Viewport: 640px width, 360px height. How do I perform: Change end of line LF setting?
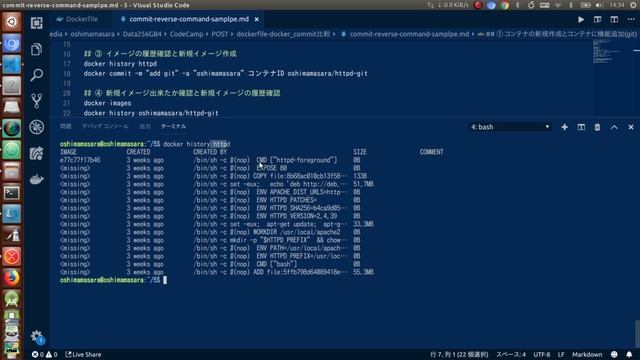click(561, 354)
